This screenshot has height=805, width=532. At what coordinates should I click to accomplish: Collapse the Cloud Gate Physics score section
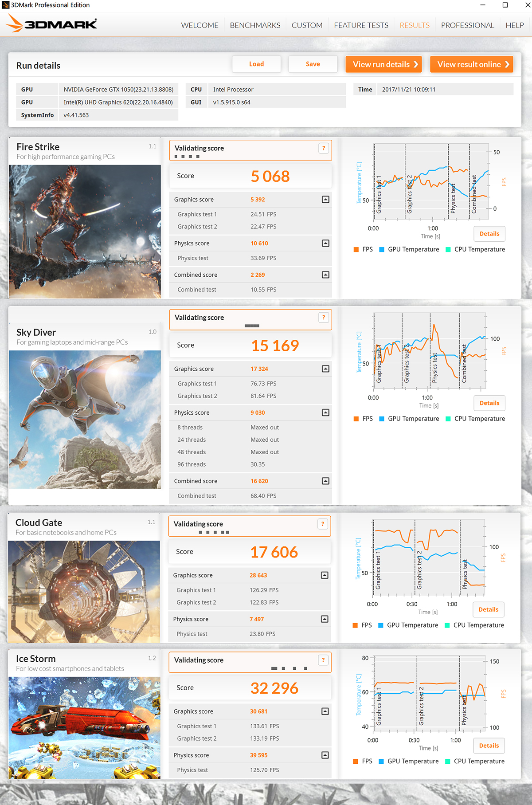click(x=325, y=619)
